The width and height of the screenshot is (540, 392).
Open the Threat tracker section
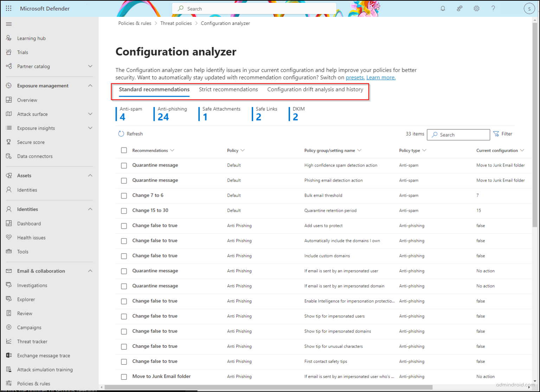(32, 341)
